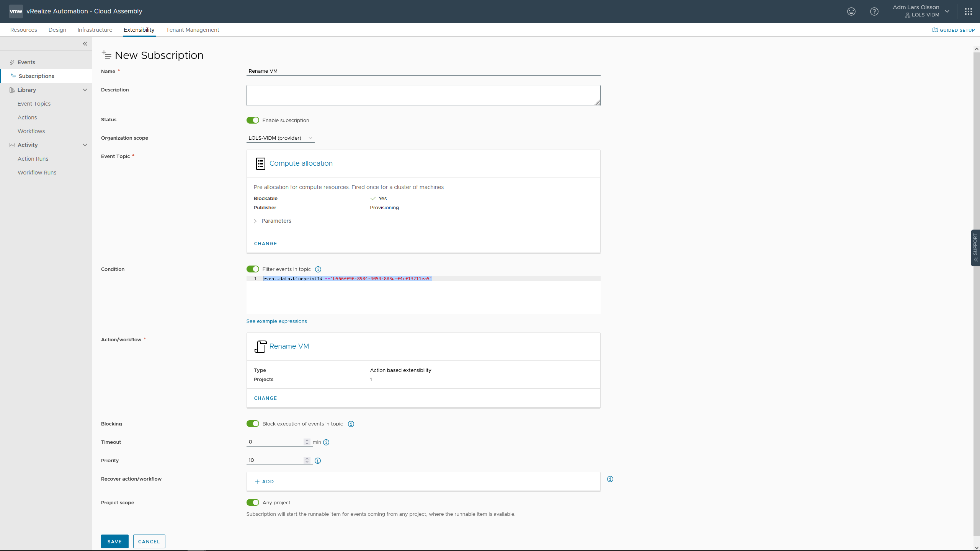Click the SAVE button
The width and height of the screenshot is (980, 551).
pyautogui.click(x=114, y=541)
